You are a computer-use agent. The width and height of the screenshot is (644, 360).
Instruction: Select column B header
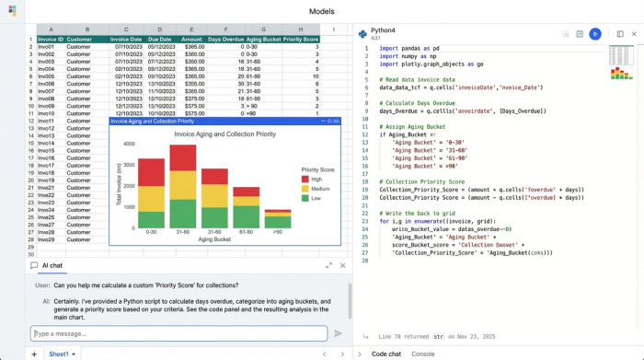pos(87,29)
